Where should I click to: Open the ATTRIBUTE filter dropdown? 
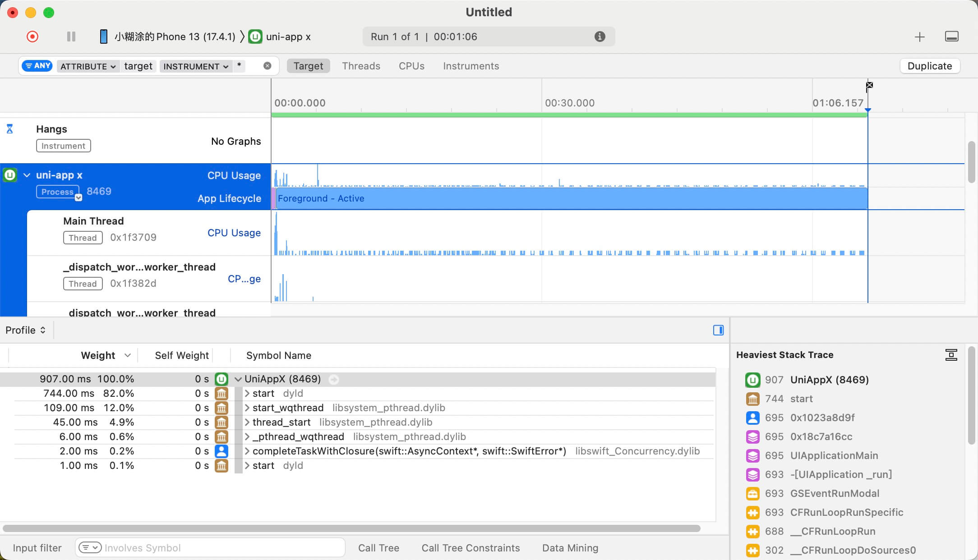tap(88, 66)
